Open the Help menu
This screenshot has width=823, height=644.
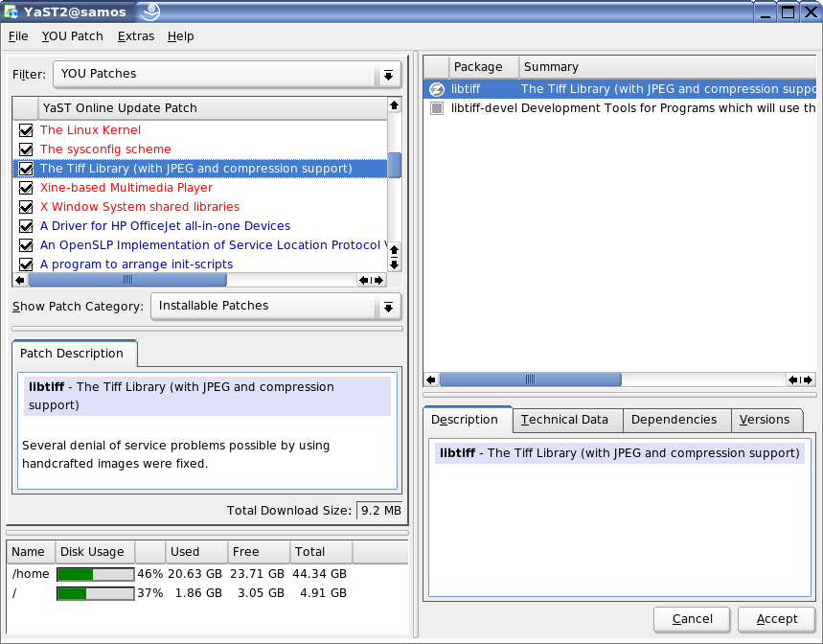coord(180,36)
